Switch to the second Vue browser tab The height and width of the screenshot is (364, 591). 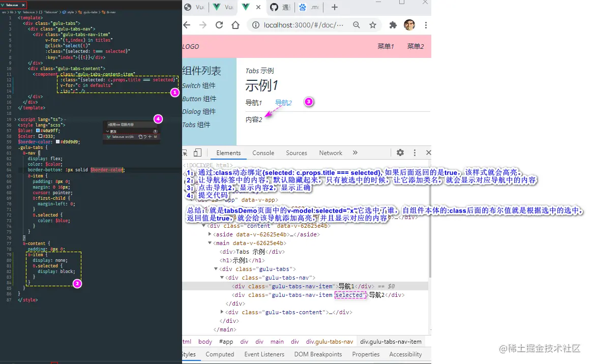tap(223, 7)
